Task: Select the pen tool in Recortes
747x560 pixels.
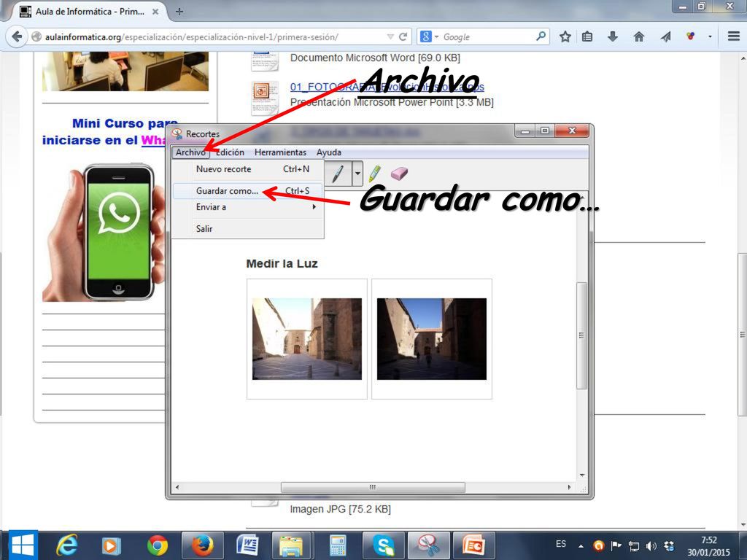Action: click(338, 174)
